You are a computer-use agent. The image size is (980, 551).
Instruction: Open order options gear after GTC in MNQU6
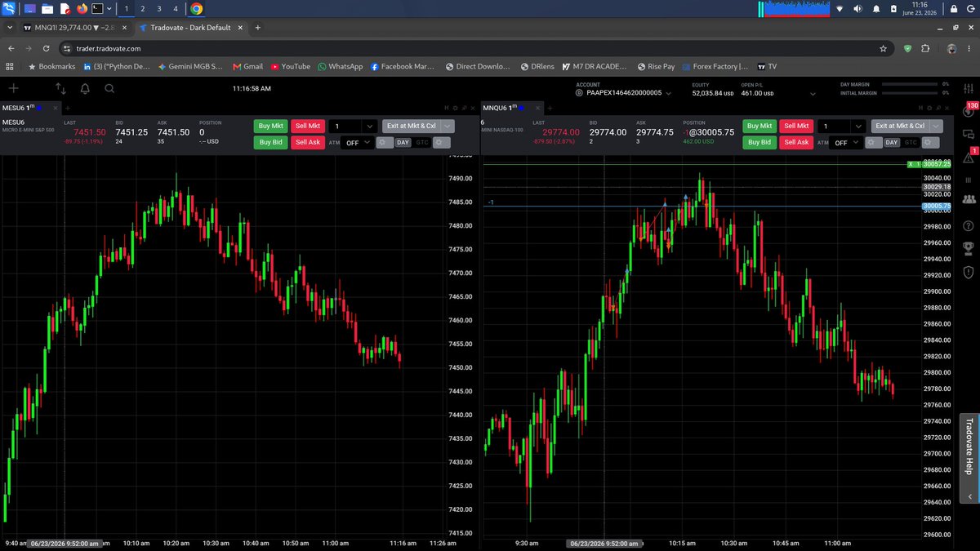(x=929, y=142)
